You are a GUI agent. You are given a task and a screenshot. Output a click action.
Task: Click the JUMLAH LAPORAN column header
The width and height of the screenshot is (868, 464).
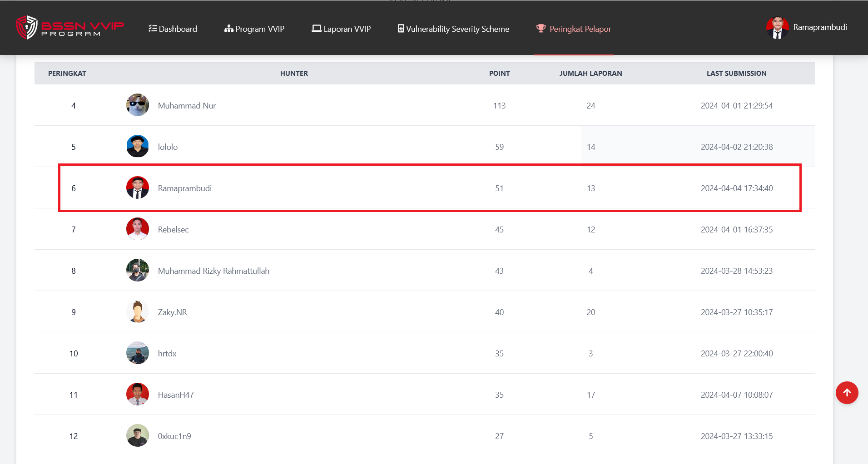coord(590,74)
